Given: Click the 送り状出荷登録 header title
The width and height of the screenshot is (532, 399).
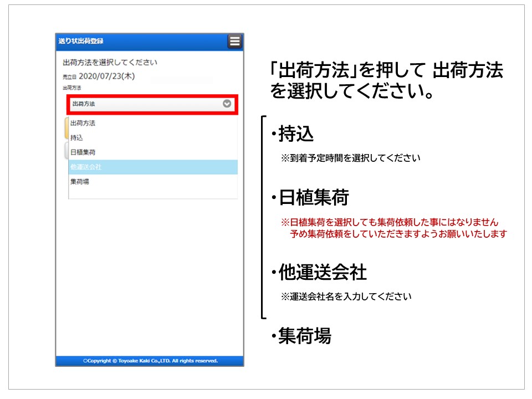Looking at the screenshot, I should point(81,41).
